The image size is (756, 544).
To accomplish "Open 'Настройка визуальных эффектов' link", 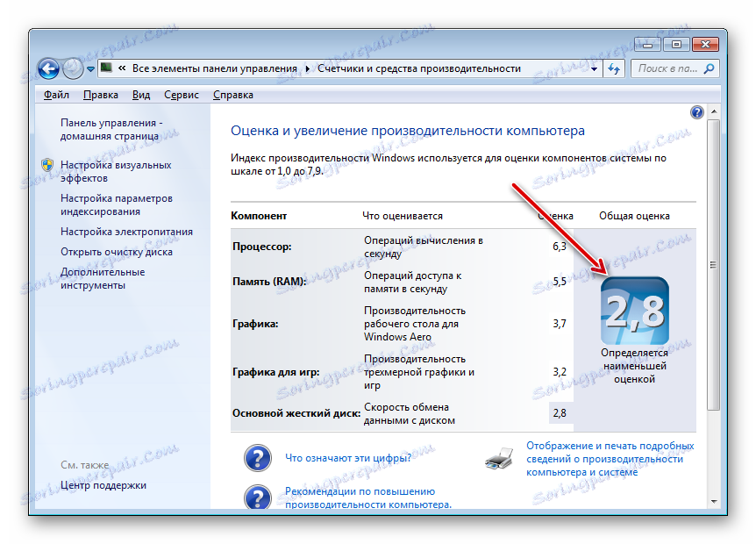I will click(116, 172).
